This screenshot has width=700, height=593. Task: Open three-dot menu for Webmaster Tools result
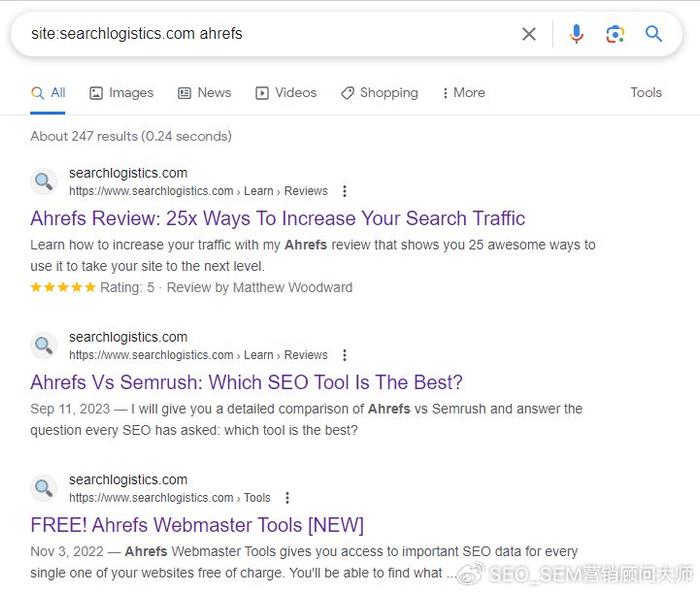[x=287, y=497]
